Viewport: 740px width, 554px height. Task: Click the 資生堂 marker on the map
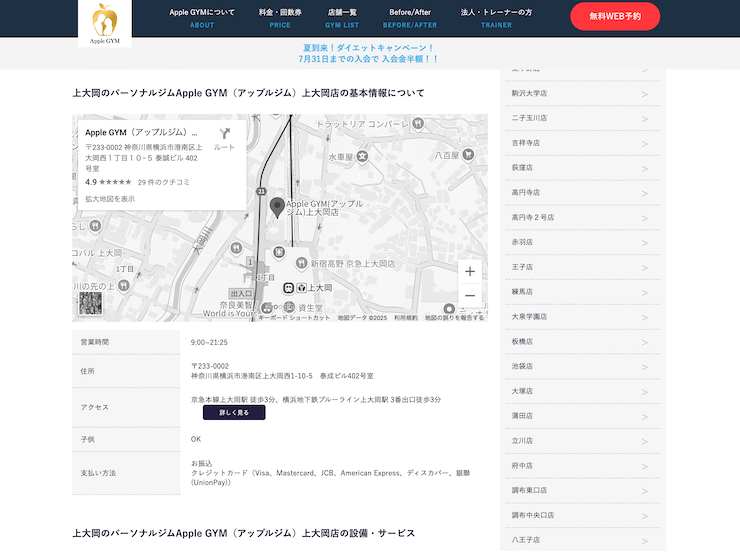[289, 307]
